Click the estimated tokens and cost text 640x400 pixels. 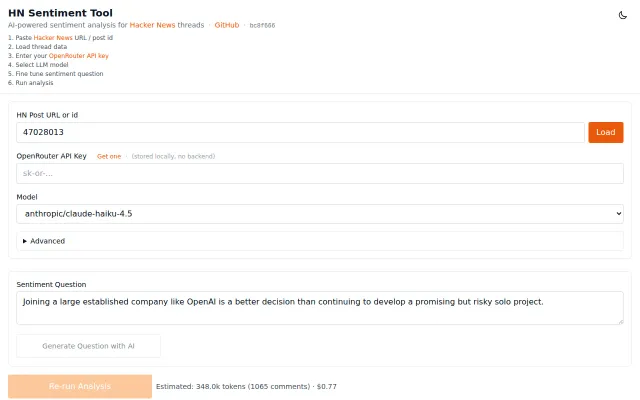click(x=246, y=387)
